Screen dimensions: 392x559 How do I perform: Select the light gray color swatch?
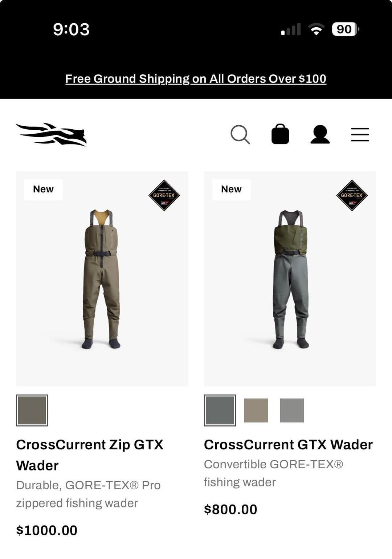click(292, 410)
